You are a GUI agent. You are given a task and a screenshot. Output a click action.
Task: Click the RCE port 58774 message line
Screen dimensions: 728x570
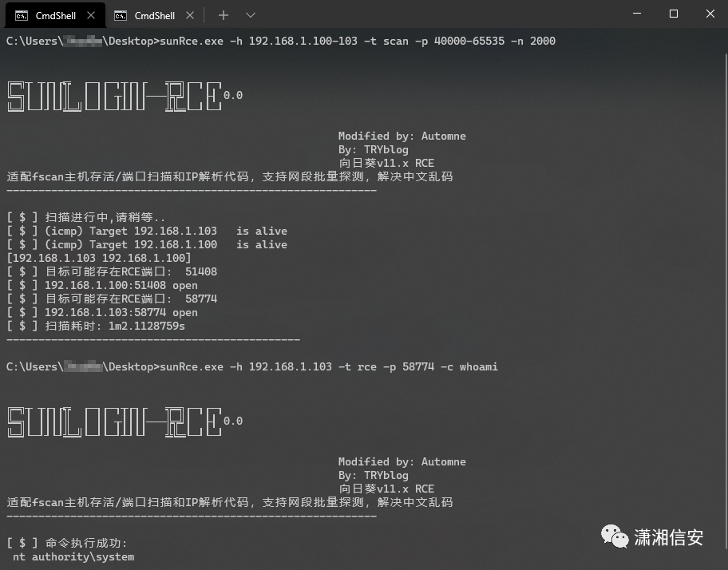point(112,299)
